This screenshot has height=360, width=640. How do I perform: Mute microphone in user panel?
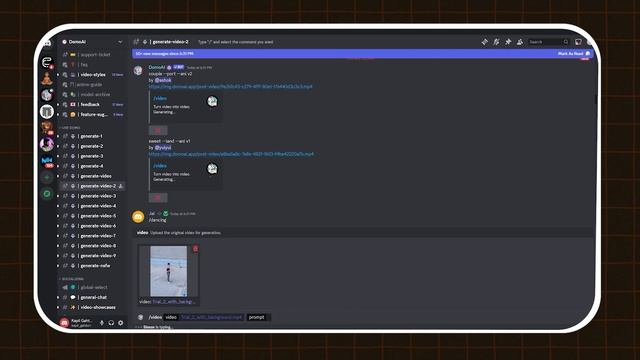[x=102, y=323]
